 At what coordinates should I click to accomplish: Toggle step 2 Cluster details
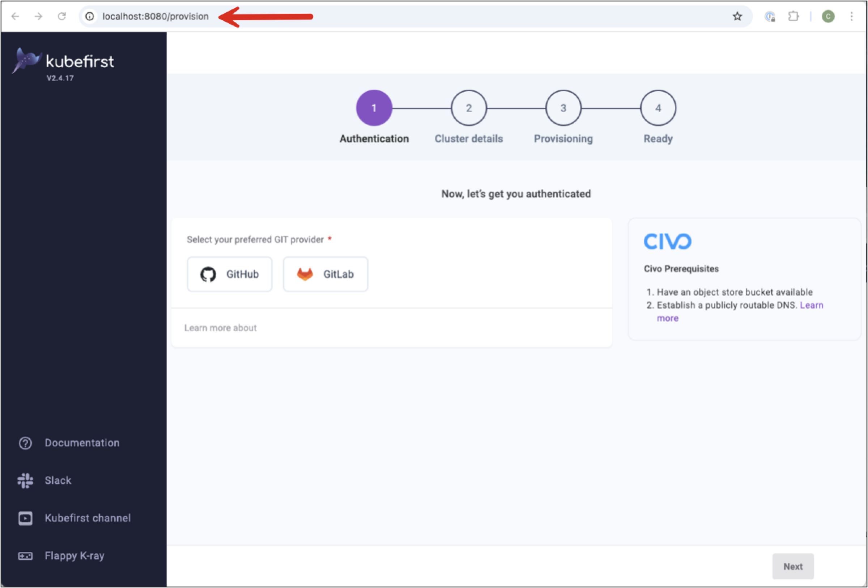tap(468, 108)
